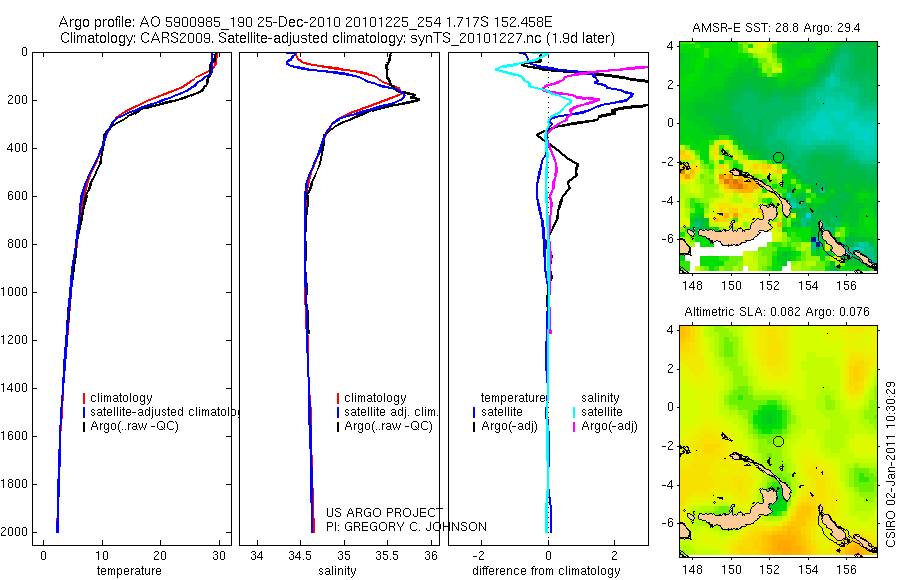Screen dimensions: 900x580
Task: Click the 'temperature' x-axis label
Action: (129, 570)
